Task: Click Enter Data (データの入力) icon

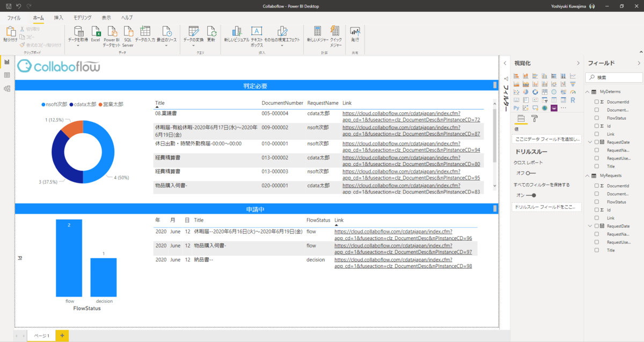Action: (145, 31)
